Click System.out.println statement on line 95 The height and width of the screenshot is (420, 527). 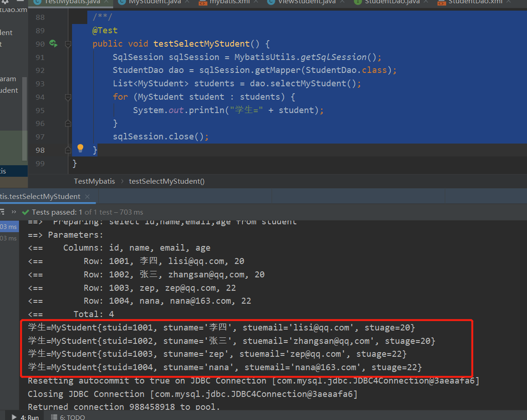(x=228, y=110)
